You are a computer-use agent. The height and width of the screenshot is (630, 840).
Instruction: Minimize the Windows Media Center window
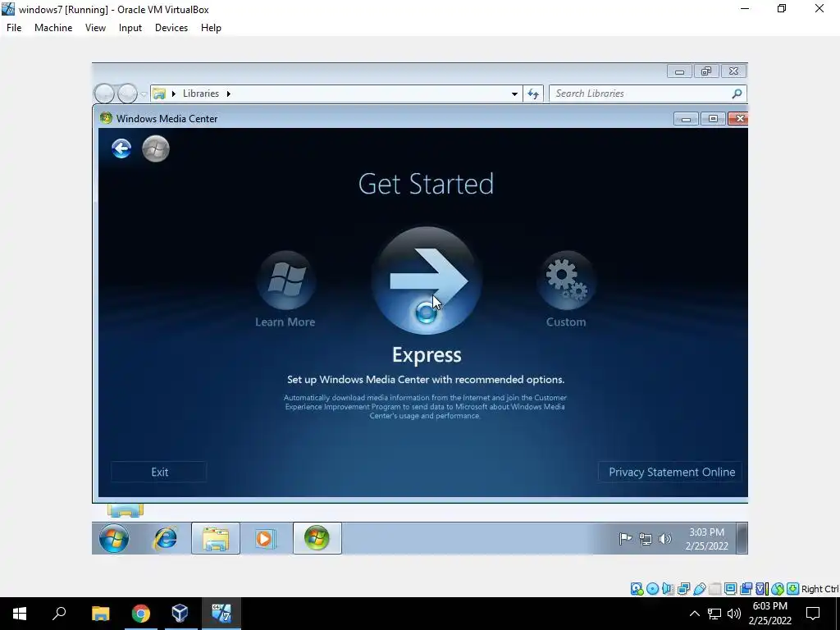tap(686, 119)
